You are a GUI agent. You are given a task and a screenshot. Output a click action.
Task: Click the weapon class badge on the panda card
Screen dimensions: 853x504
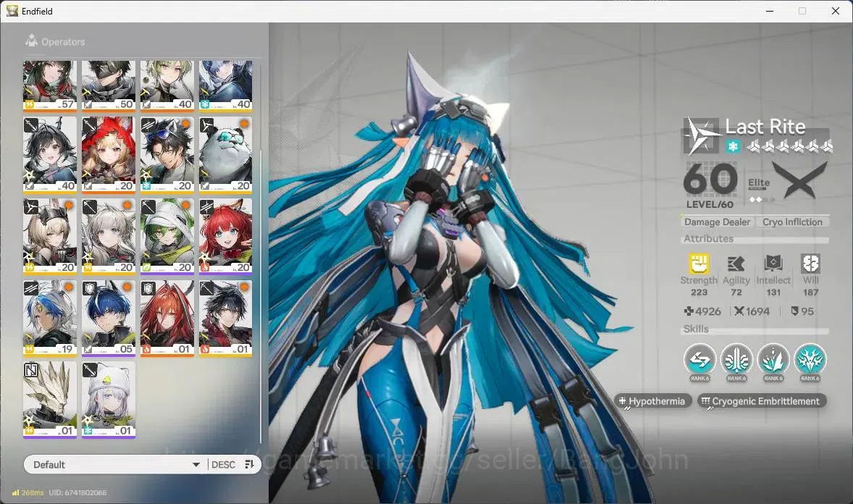(x=206, y=125)
